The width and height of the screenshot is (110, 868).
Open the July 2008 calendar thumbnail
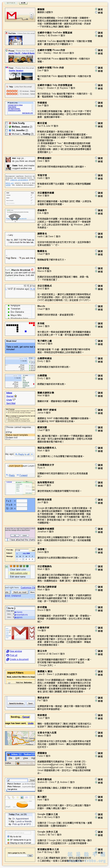point(20,554)
